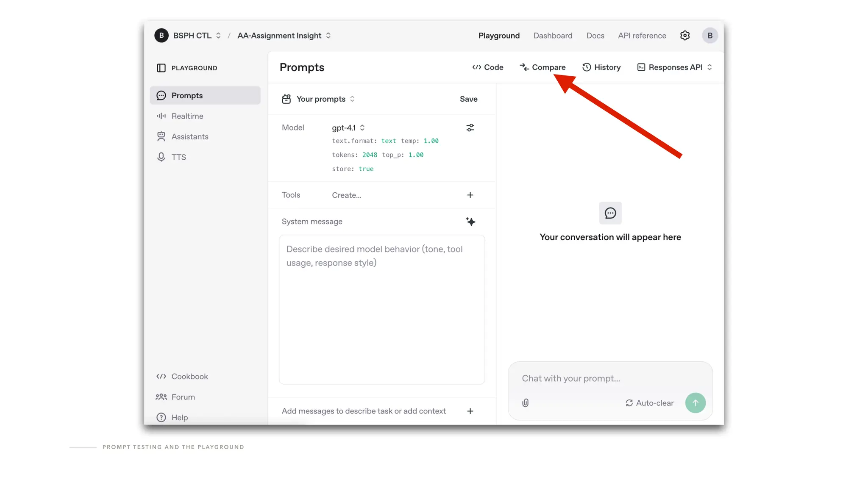Click the system message text area
868x488 pixels.
pyautogui.click(x=381, y=309)
